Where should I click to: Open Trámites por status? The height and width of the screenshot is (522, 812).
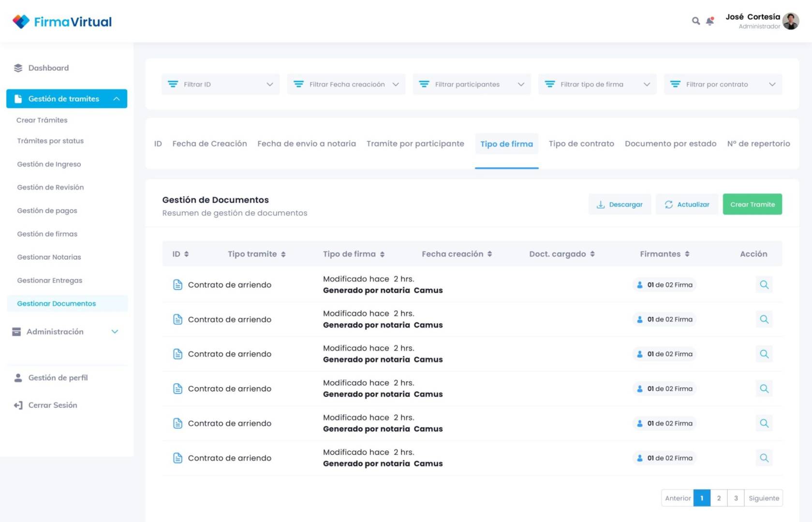[50, 141]
